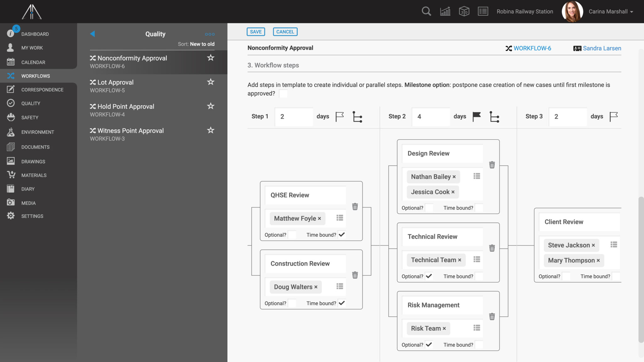
Task: Check Optional for QHSE Review
Action: (292, 235)
